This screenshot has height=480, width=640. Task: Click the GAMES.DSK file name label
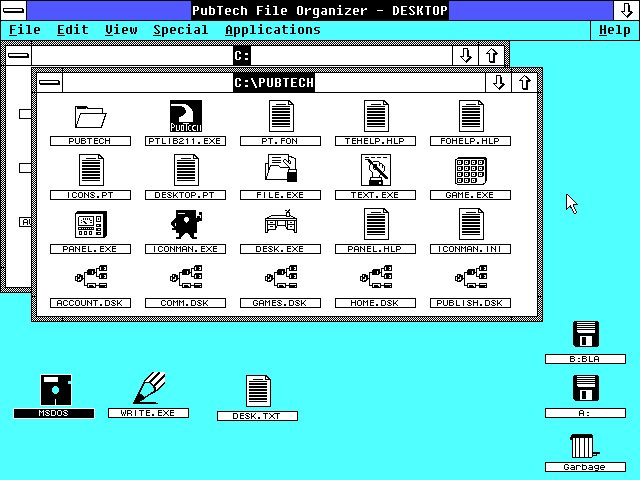280,303
